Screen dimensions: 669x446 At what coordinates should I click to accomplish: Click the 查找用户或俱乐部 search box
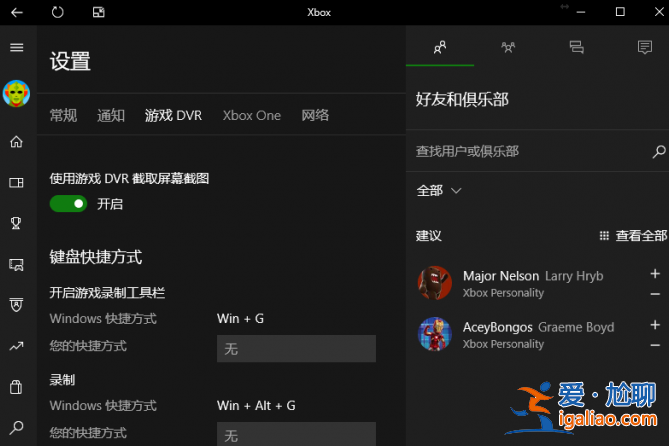[x=529, y=151]
